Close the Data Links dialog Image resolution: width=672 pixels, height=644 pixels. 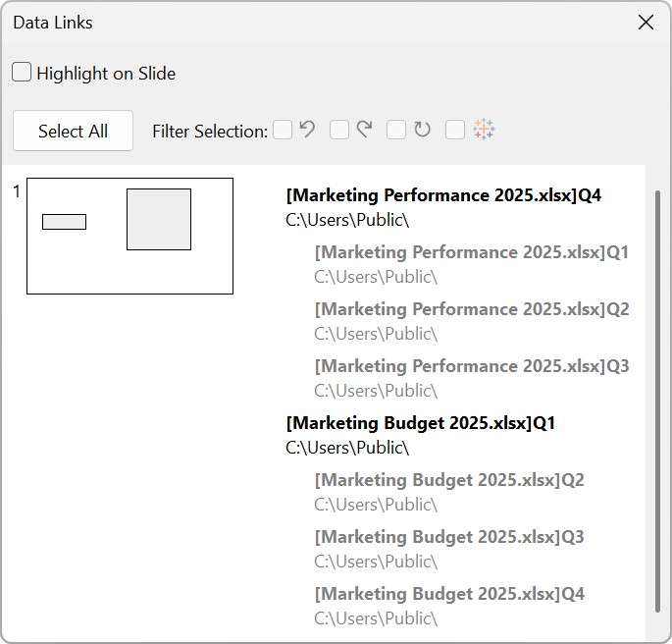coord(646,23)
